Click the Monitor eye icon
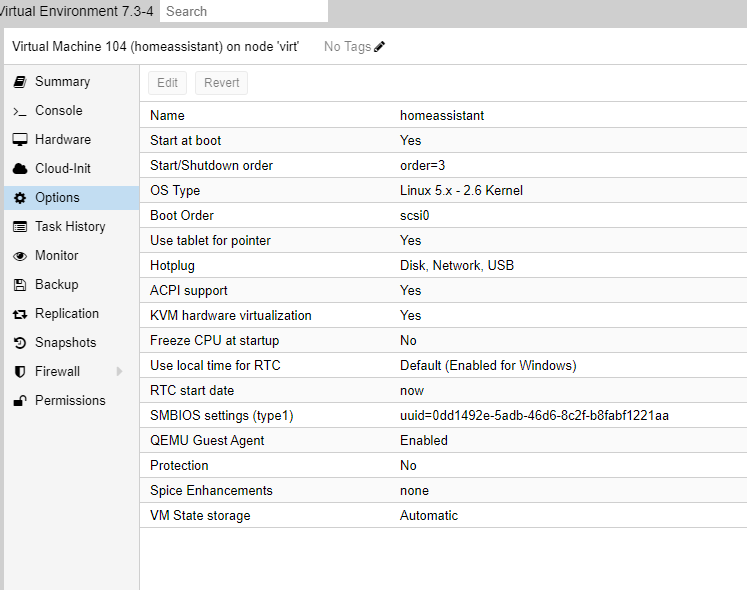Image resolution: width=747 pixels, height=590 pixels. [x=20, y=256]
